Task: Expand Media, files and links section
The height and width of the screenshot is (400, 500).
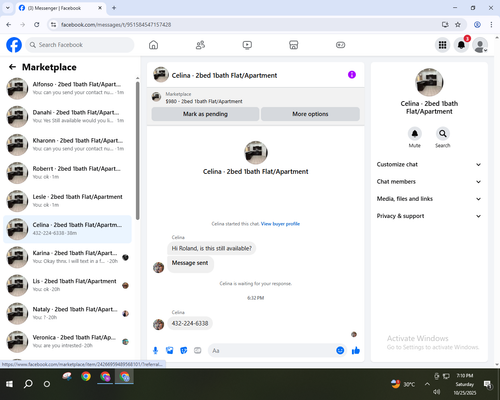Action: pos(429,199)
